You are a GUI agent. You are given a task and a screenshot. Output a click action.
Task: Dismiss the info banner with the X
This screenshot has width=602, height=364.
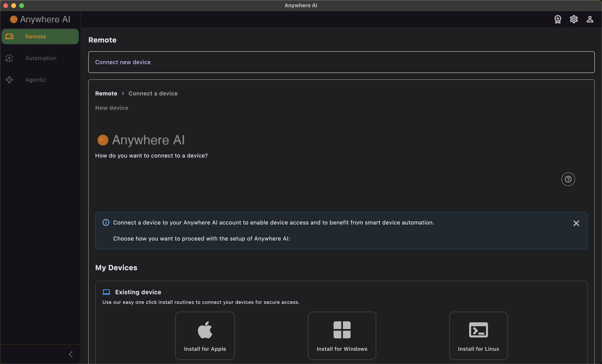[576, 223]
